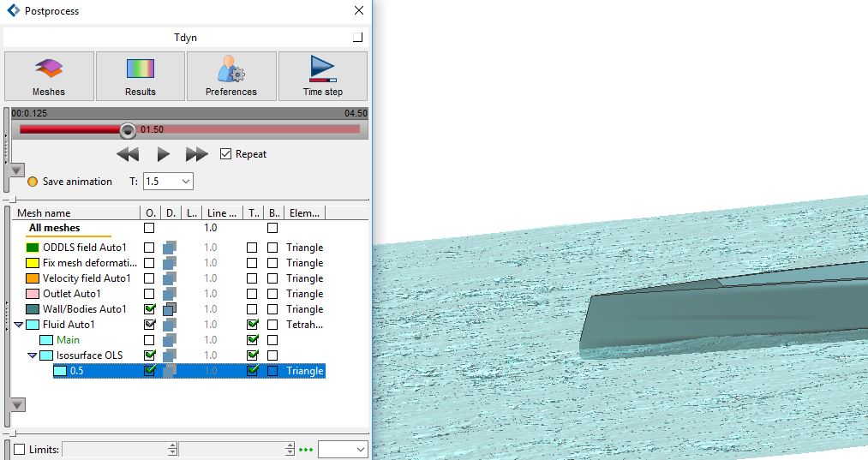Toggle visibility of ODDLS field Auto1
This screenshot has height=460, width=868.
tap(150, 248)
